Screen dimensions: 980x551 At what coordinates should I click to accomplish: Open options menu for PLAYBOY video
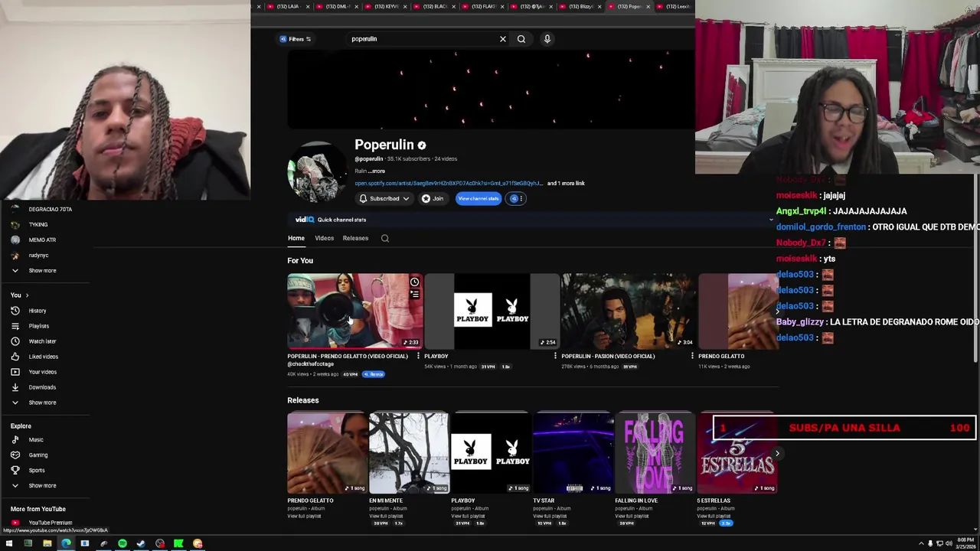pyautogui.click(x=555, y=356)
